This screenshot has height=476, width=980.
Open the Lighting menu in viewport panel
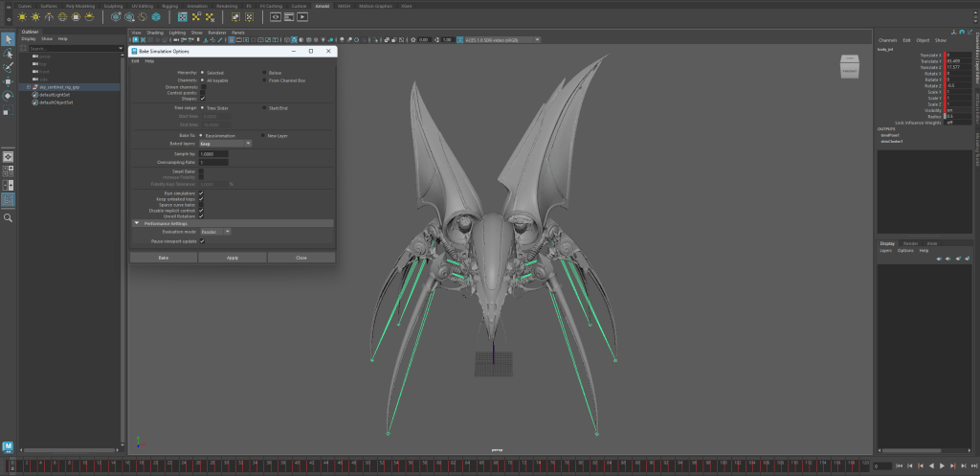coord(177,33)
